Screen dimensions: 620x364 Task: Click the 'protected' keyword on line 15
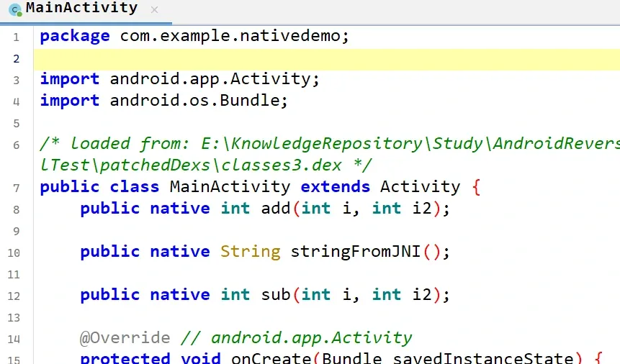[x=125, y=358]
